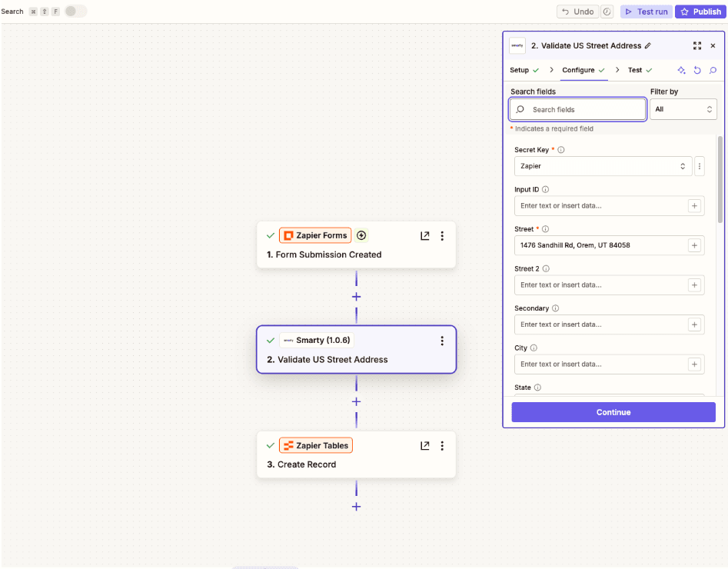Viewport: 728px width, 569px height.
Task: Select the Zapier Tables app badge
Action: coord(316,445)
